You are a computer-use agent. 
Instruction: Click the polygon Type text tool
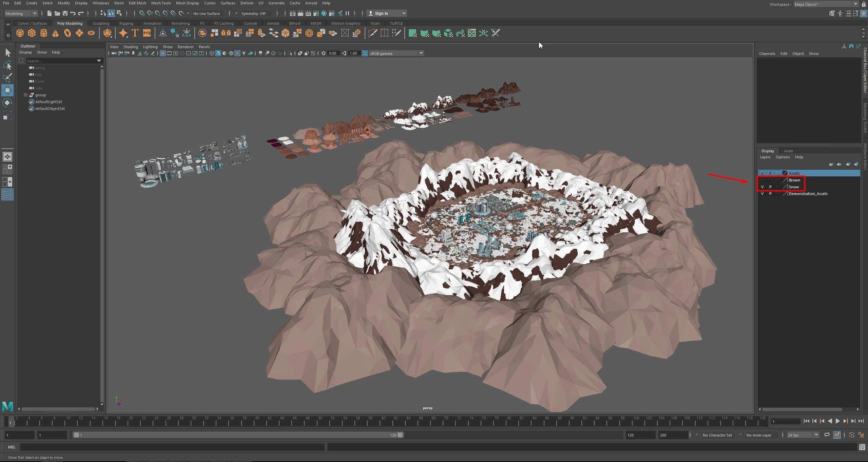tap(135, 33)
